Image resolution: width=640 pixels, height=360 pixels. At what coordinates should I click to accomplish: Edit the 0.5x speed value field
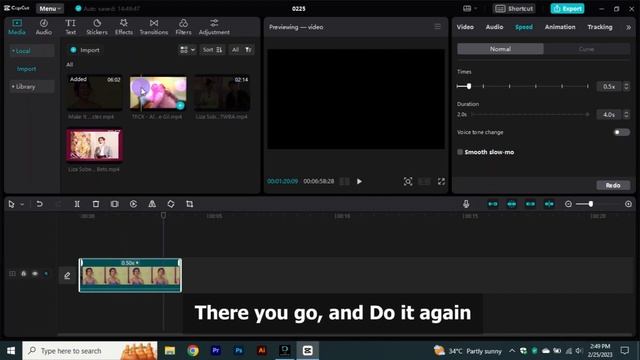(x=609, y=87)
